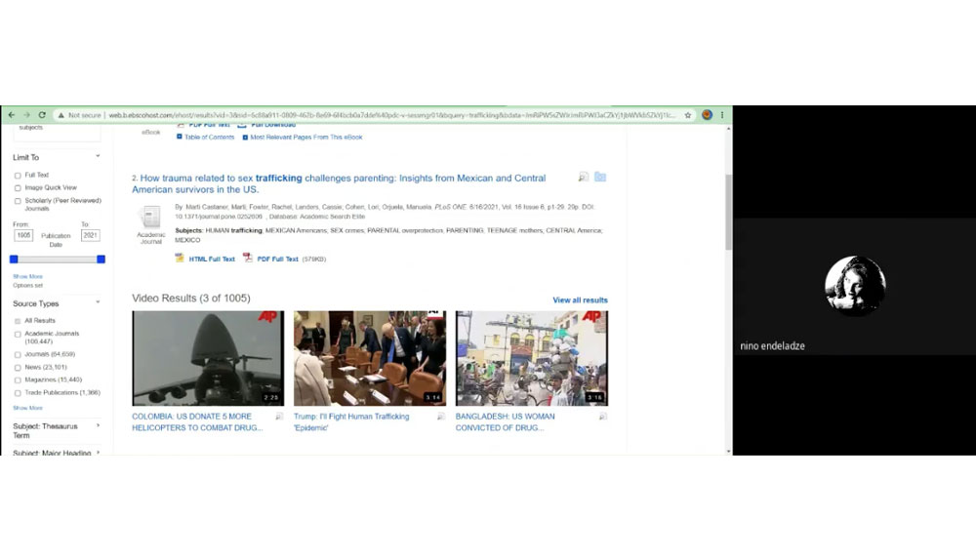Collapse the Limit To section
The image size is (976, 560).
click(x=98, y=157)
